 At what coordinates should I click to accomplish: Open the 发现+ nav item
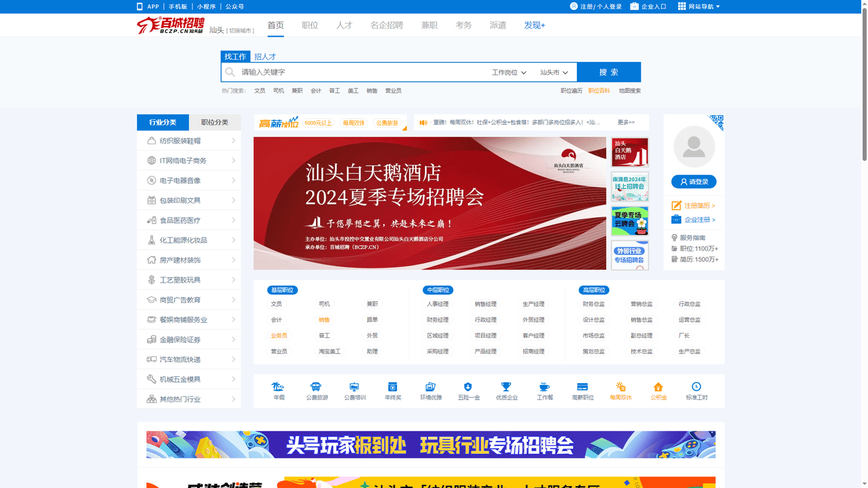click(x=534, y=25)
